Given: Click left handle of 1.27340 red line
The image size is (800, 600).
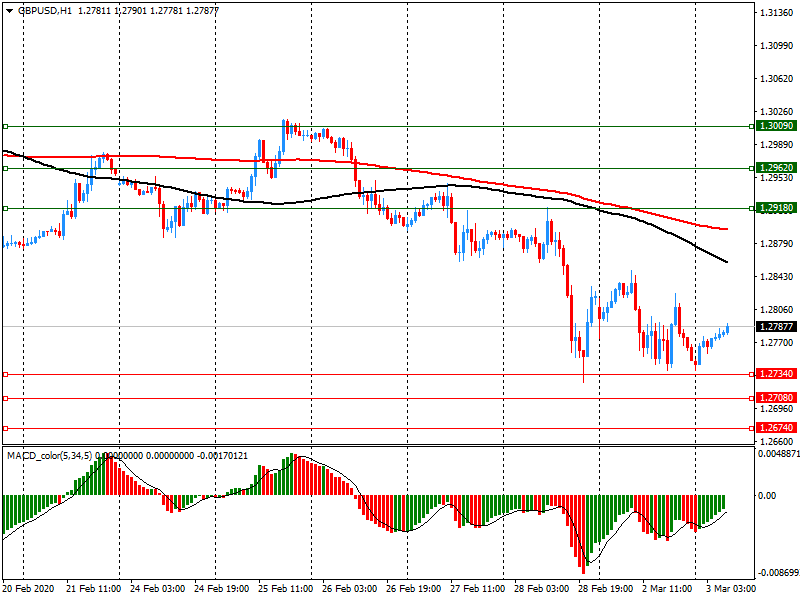Looking at the screenshot, I should click(5, 374).
